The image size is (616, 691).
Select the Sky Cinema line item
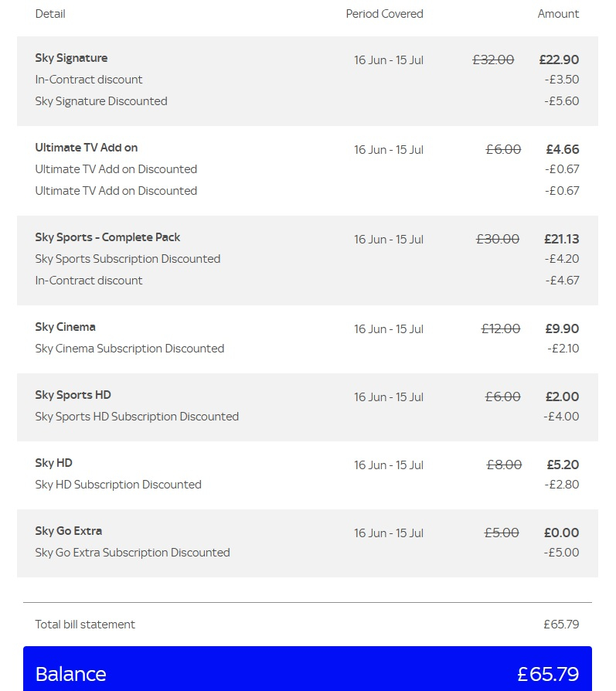tap(65, 328)
